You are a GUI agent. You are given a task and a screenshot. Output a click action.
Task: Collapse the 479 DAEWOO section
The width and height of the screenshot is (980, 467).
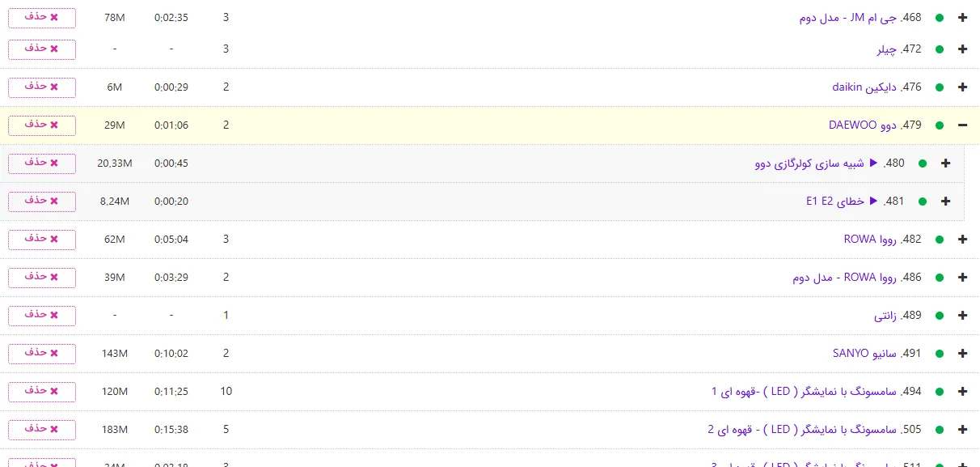coord(962,125)
